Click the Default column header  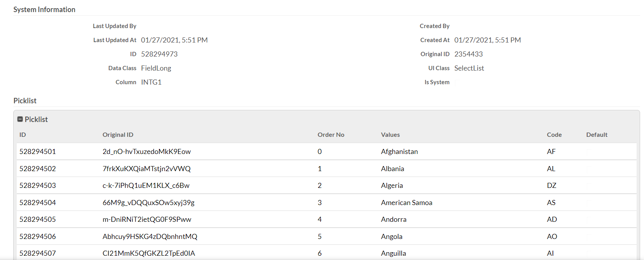[597, 134]
